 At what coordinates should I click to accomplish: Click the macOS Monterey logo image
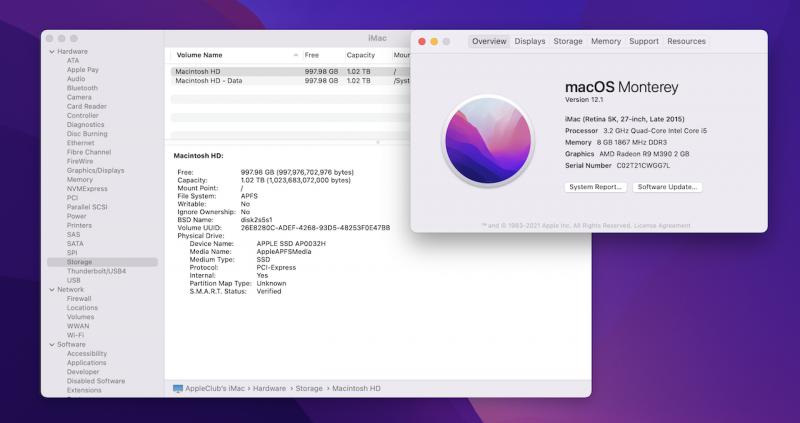pos(488,141)
